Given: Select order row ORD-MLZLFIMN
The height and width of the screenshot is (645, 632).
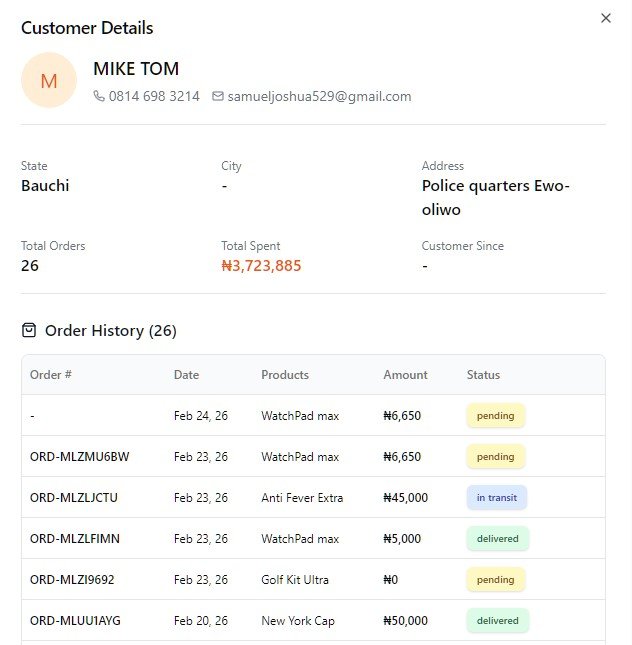Looking at the screenshot, I should click(x=75, y=539).
